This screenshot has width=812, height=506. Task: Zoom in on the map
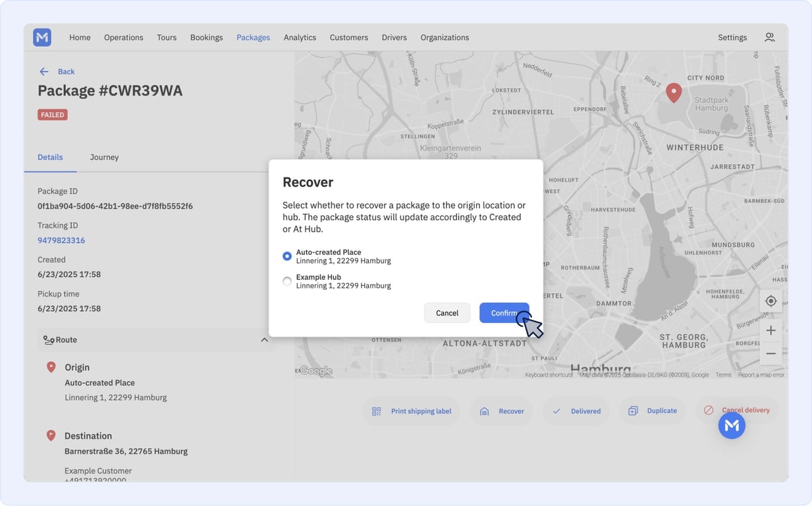(771, 331)
